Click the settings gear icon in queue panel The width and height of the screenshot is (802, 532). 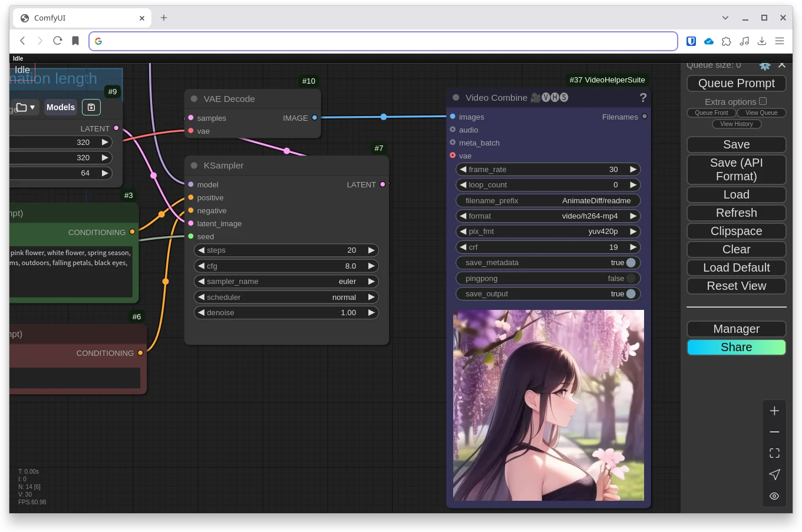pos(765,66)
